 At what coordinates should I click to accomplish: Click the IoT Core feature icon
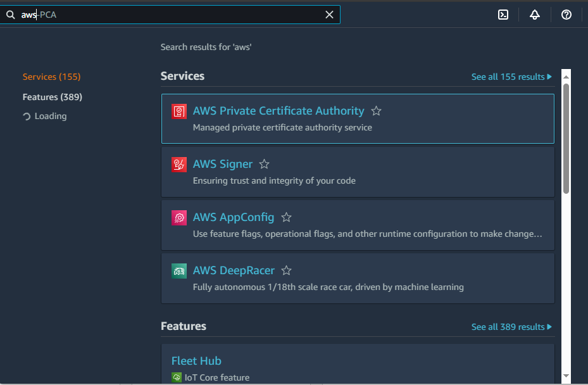tap(176, 377)
